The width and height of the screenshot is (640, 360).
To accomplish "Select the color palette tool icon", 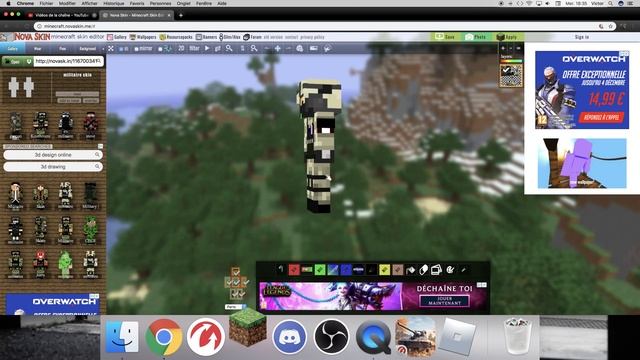I will 450,269.
